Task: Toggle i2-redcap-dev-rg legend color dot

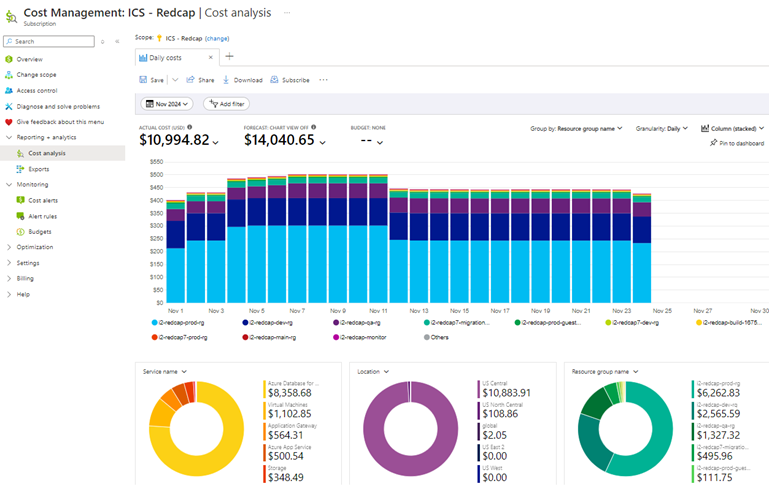Action: point(245,323)
